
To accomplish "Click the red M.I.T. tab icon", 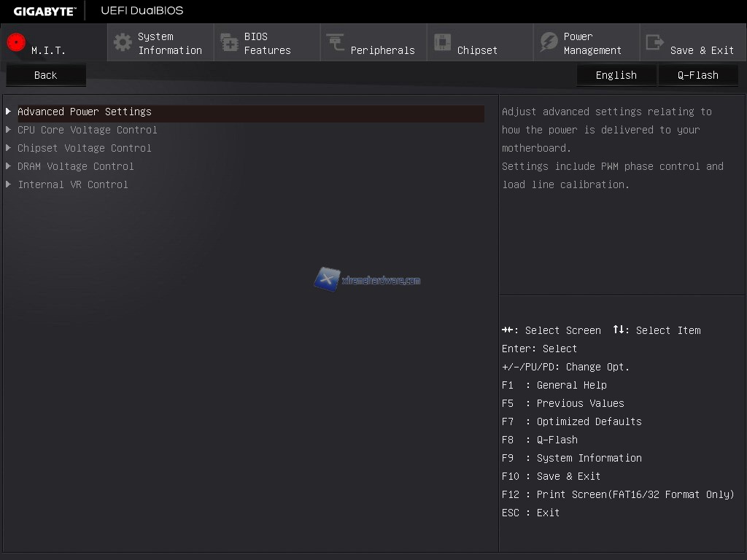I will coord(16,42).
